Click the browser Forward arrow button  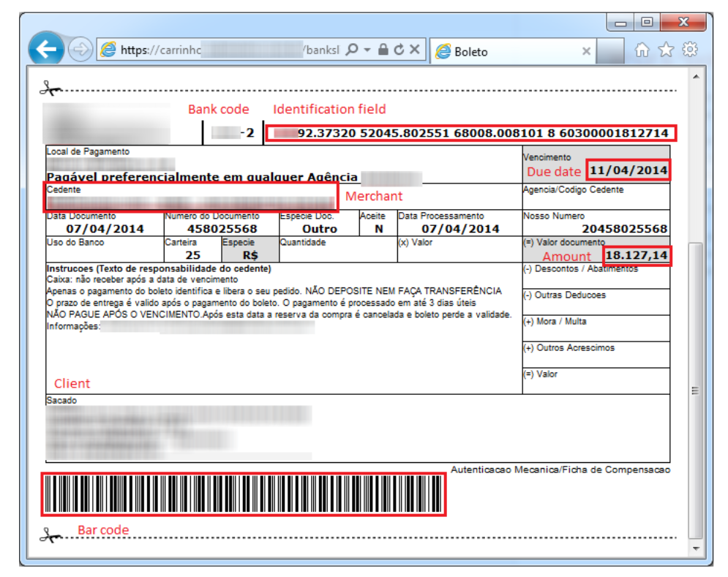pyautogui.click(x=80, y=49)
